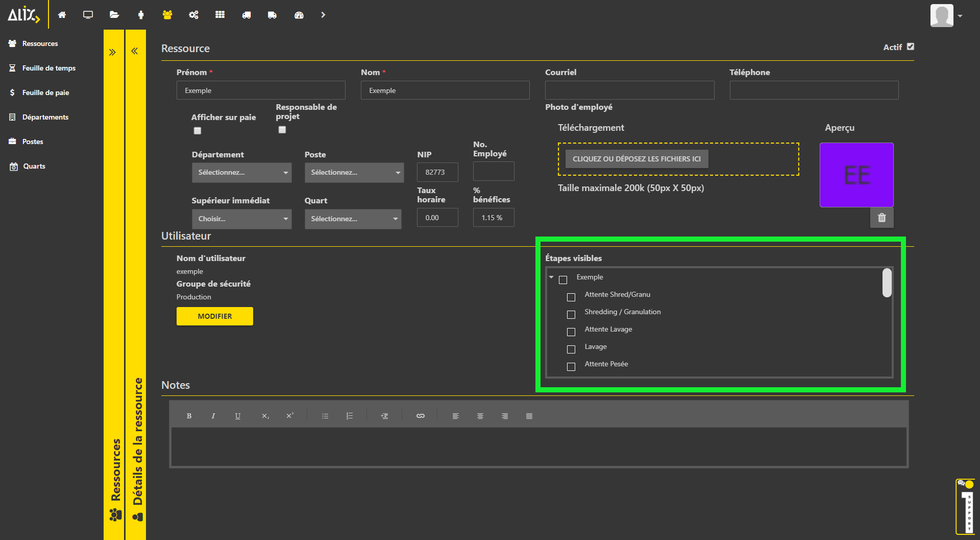Open the Supérieur immédiat dropdown
This screenshot has width=980, height=540.
coord(241,219)
